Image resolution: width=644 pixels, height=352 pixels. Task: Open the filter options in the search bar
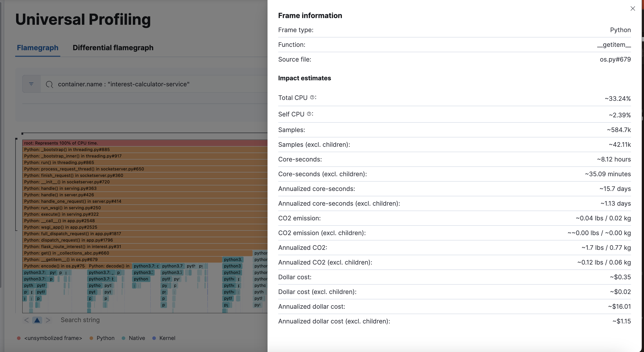click(31, 84)
